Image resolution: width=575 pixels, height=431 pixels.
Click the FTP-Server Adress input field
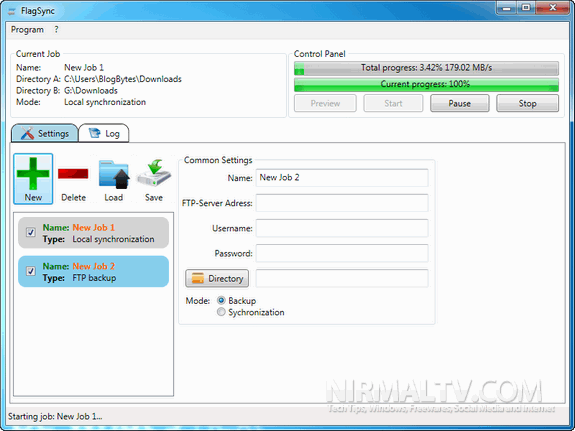(x=342, y=203)
